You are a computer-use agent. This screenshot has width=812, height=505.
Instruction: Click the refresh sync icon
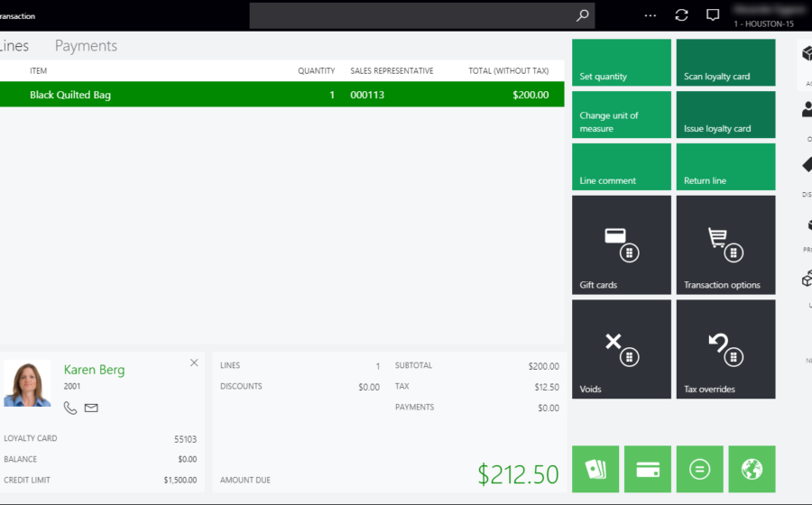(681, 15)
